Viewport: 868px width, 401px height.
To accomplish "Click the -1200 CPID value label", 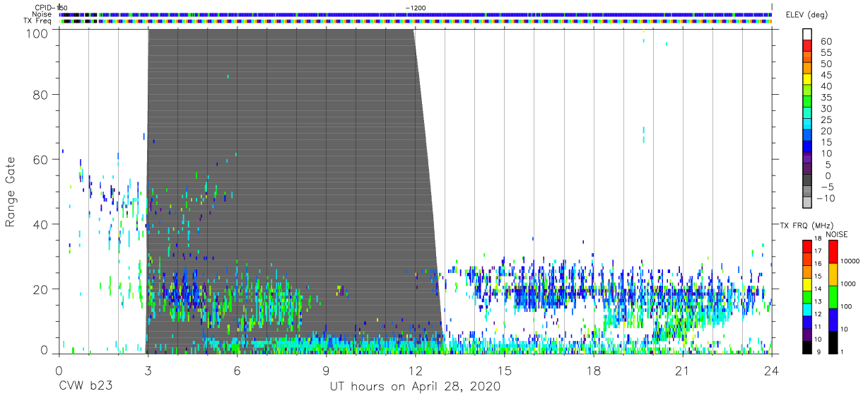I will [x=416, y=7].
